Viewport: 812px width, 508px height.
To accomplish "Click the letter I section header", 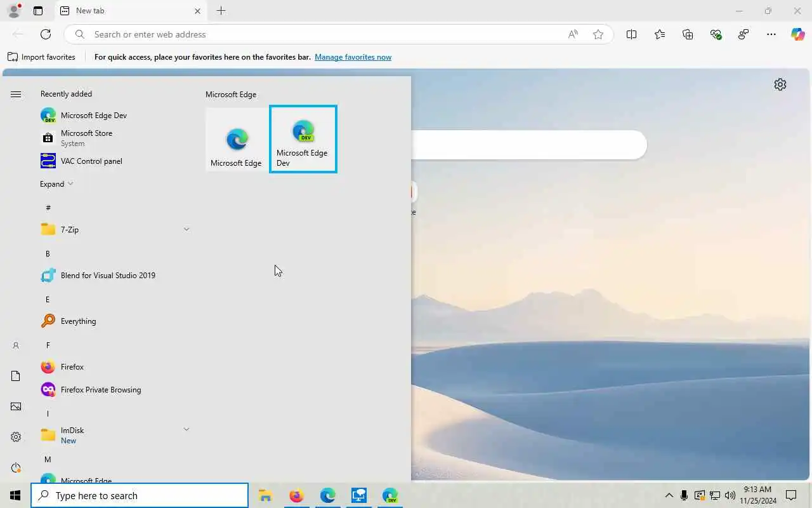I will 48,413.
